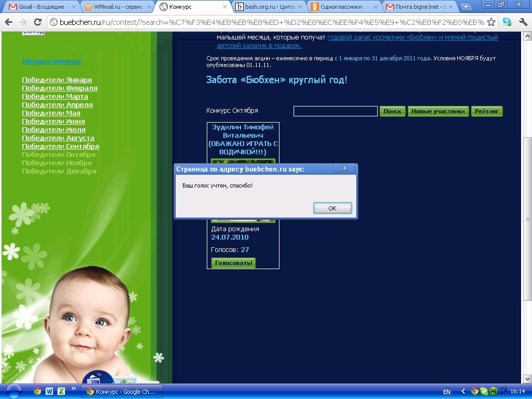
Task: Launch Chrome from the quick launch bar
Action: 37,392
